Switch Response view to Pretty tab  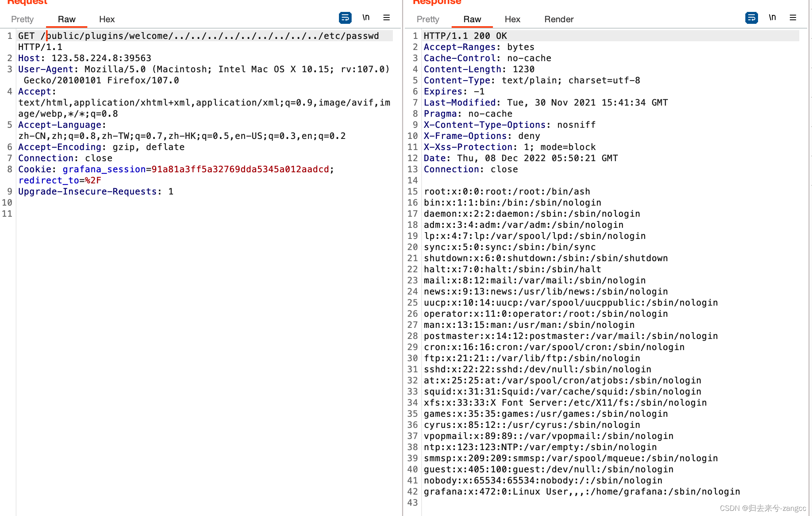coord(428,19)
